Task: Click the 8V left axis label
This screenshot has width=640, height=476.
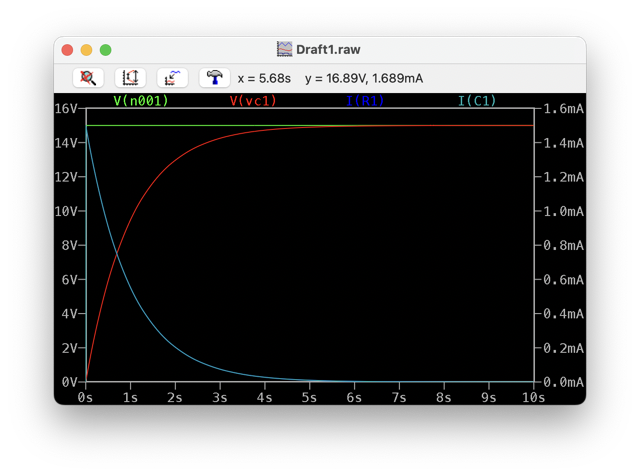Action: point(69,245)
